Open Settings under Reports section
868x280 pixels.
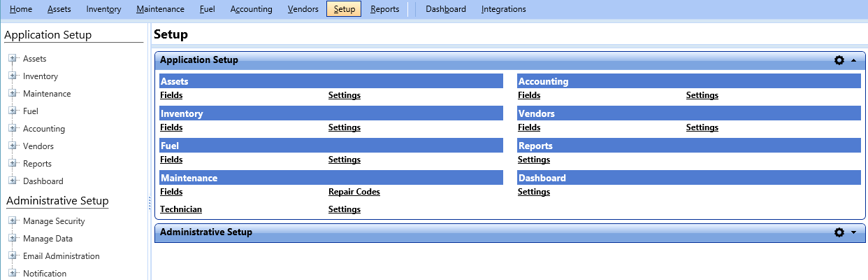tap(534, 160)
